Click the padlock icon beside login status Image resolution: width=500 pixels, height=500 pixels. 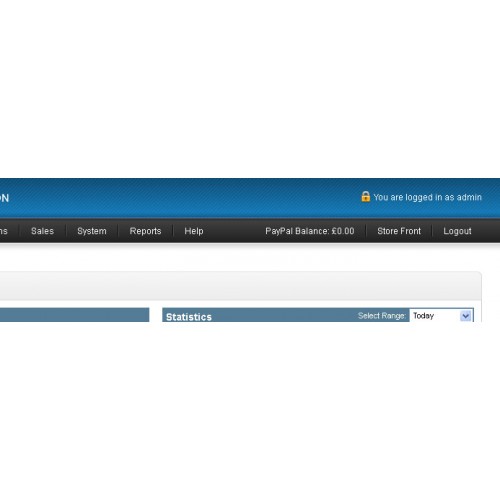[365, 196]
